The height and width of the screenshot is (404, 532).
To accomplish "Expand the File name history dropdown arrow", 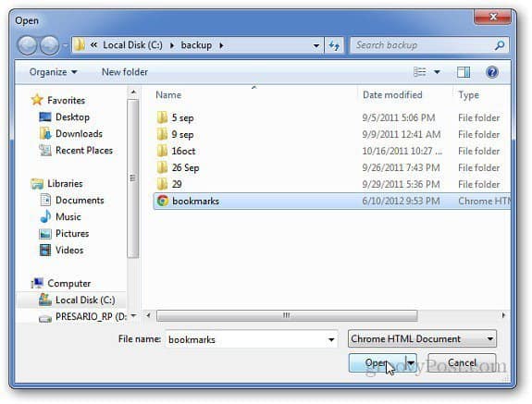I will [x=331, y=339].
